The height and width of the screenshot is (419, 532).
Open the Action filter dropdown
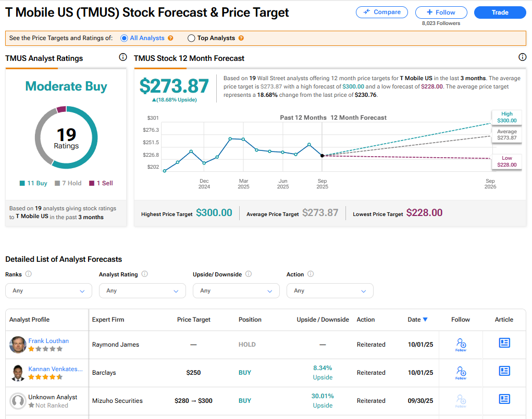(330, 290)
